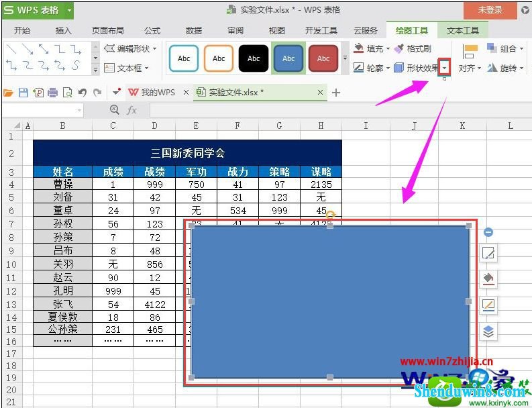The image size is (532, 408).
Task: Select the double-headed arrow line shape
Action: 44,50
